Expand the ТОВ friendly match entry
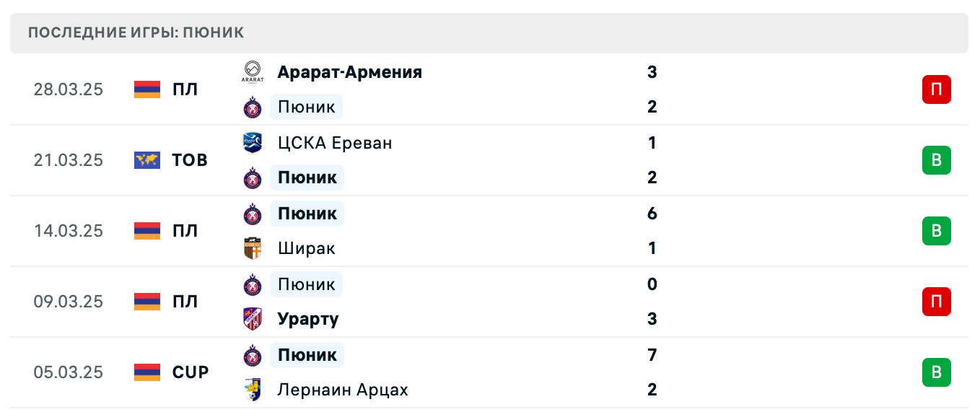 click(x=189, y=160)
